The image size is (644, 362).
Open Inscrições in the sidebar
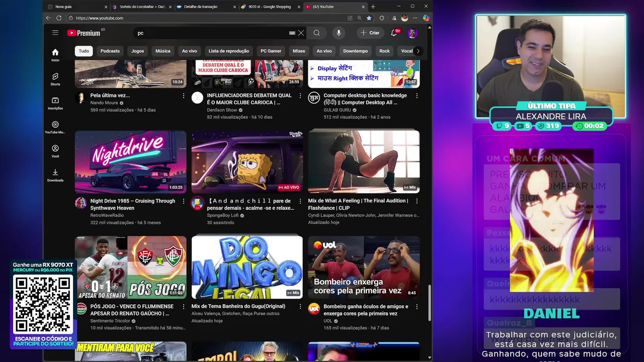pos(55,103)
